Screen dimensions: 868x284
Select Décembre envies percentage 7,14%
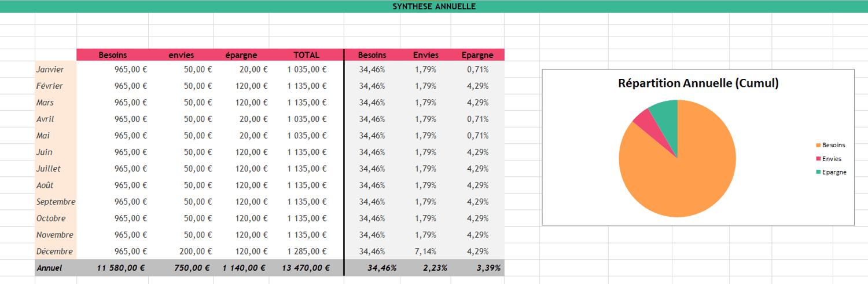pos(425,252)
